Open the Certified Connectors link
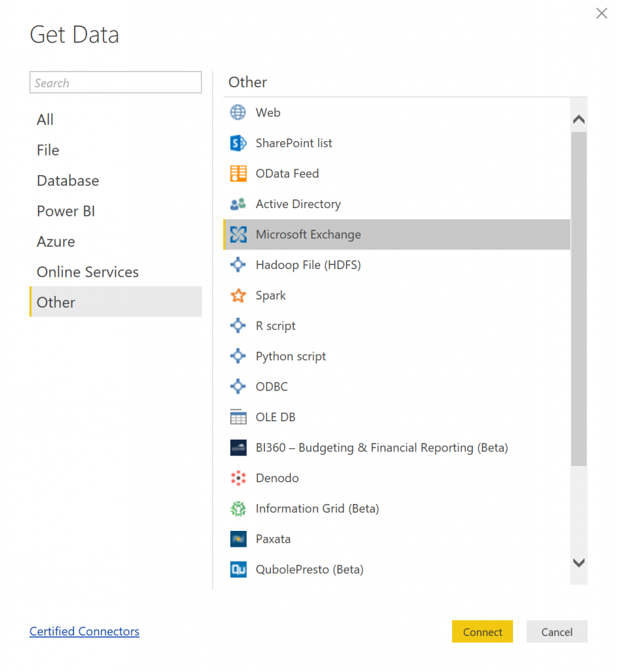This screenshot has width=618, height=672. (85, 631)
